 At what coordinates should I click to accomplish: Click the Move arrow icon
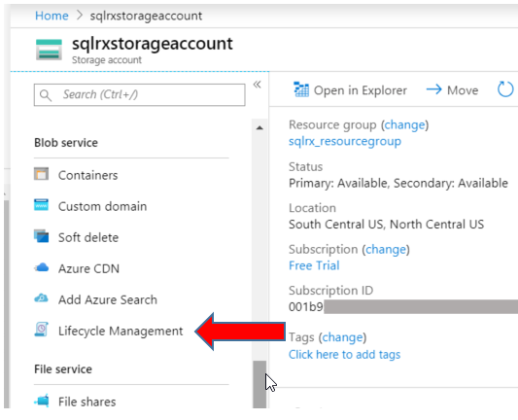tap(433, 89)
